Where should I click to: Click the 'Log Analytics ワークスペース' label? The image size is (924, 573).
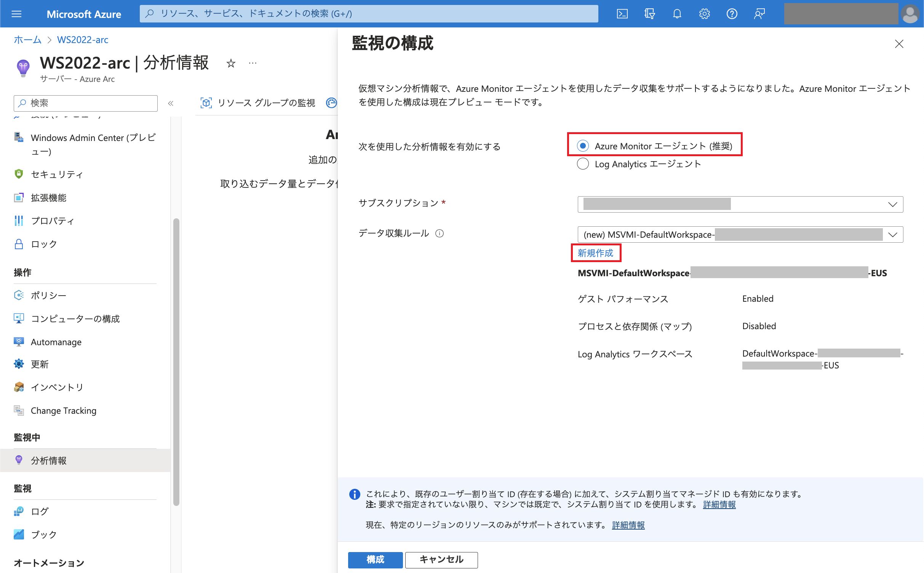[635, 354]
